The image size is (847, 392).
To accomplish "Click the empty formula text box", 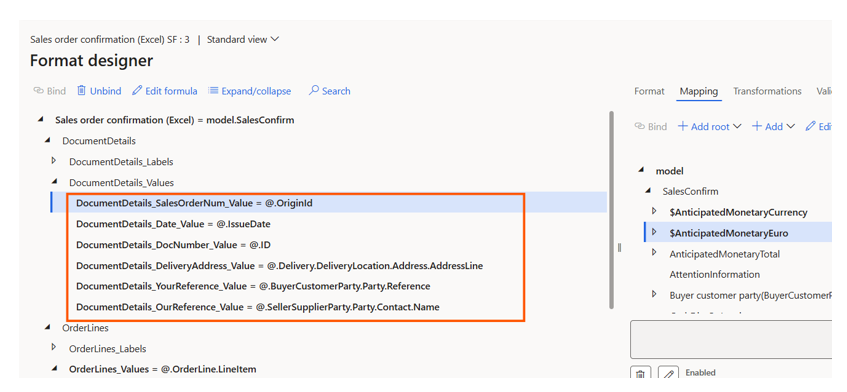I will [x=731, y=339].
